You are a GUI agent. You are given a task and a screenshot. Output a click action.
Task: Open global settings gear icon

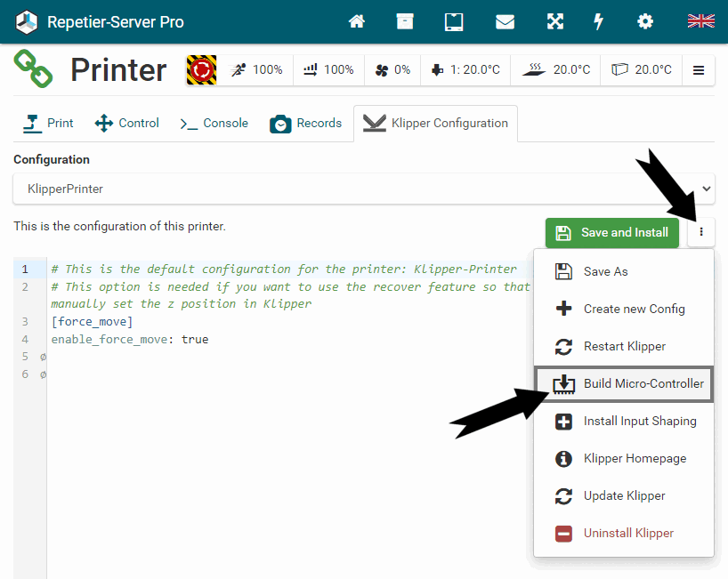pos(645,21)
